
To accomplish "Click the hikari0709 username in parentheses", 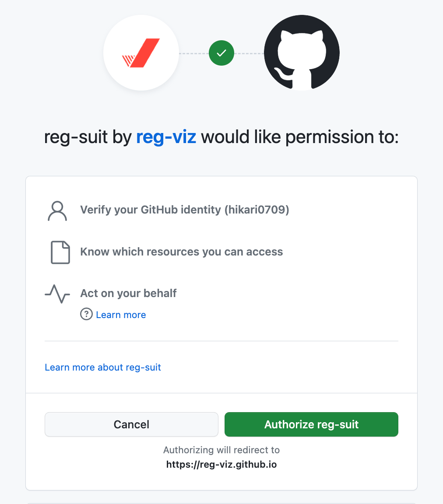I will coord(257,210).
